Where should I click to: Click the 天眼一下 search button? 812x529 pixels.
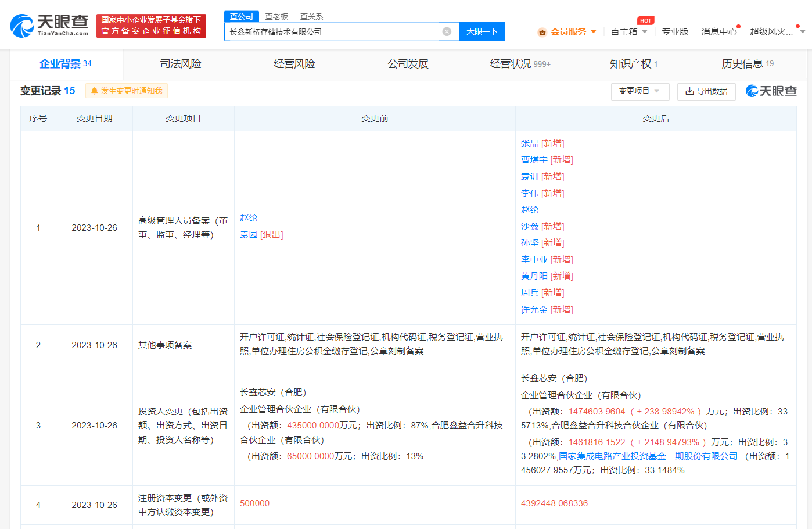tap(482, 31)
